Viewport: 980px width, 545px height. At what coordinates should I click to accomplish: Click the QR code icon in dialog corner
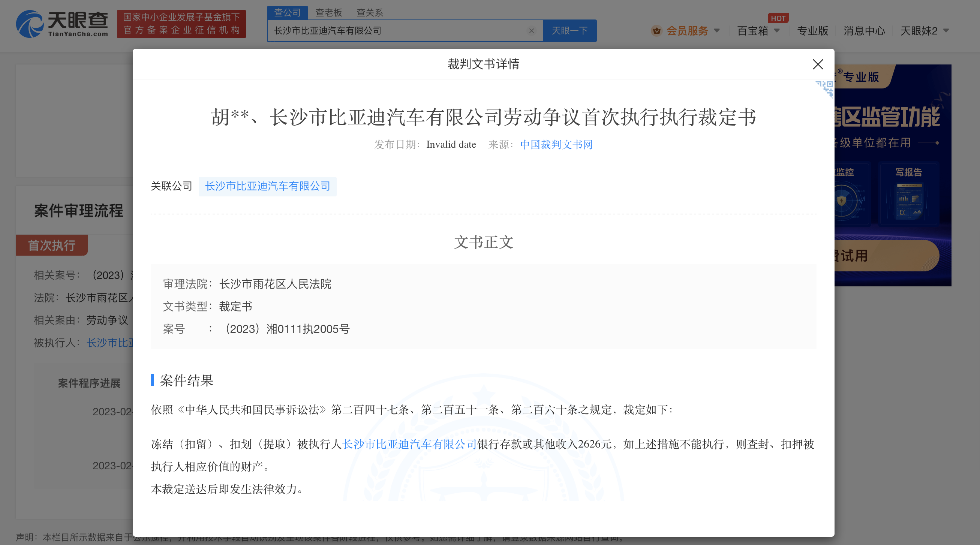point(825,89)
